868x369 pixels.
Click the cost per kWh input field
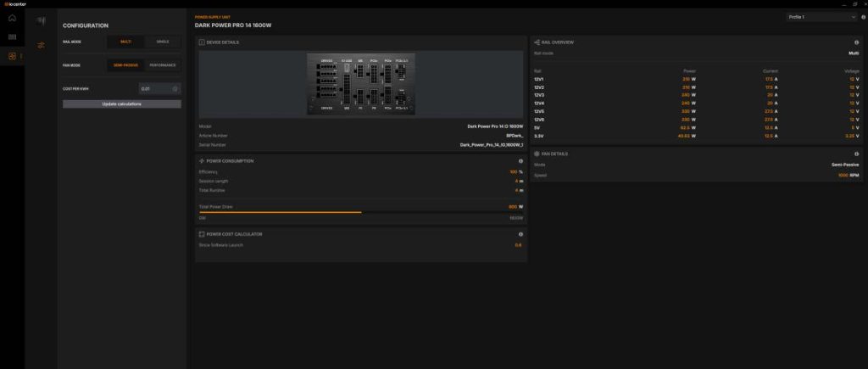[159, 89]
